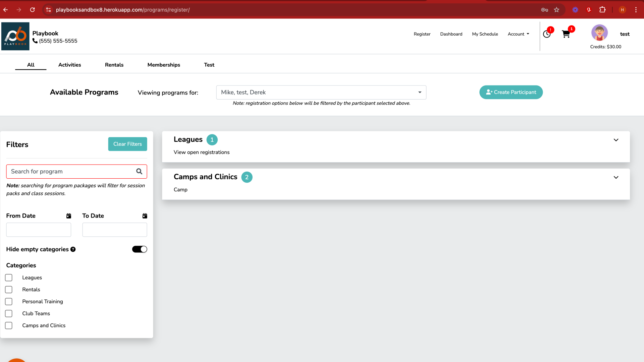
Task: Click the calendar icon for From Date
Action: 68,216
